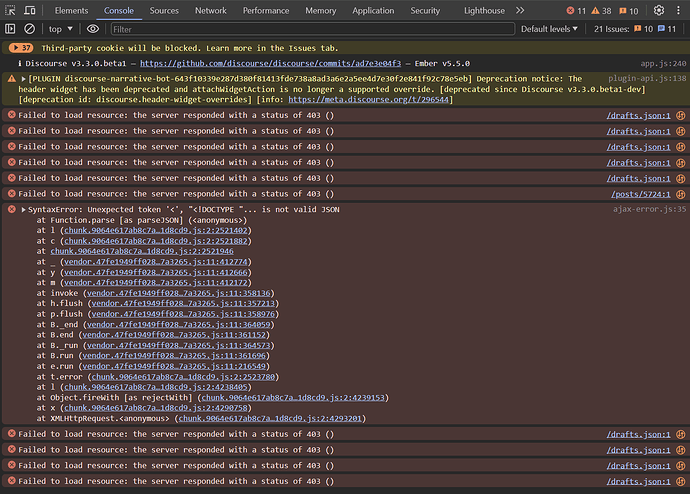Open the B._run vendor link js:11:364573
Screen dimensions: 690x494
[179, 346]
